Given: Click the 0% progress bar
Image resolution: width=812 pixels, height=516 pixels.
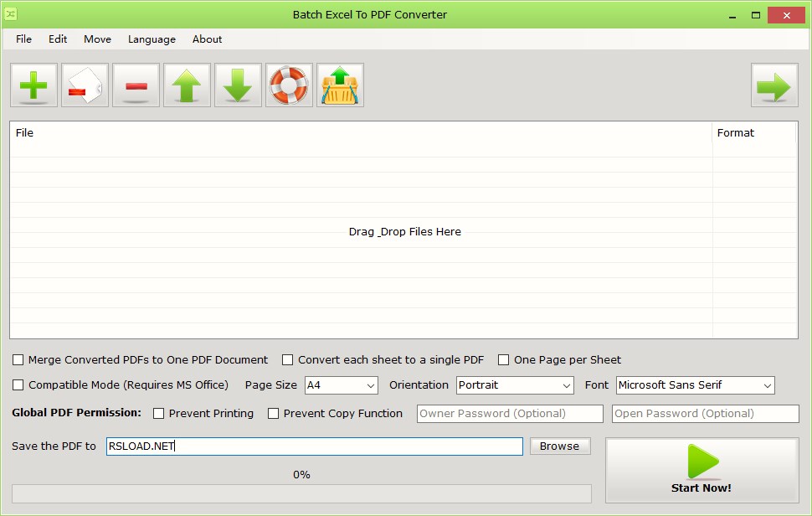Looking at the screenshot, I should point(301,493).
